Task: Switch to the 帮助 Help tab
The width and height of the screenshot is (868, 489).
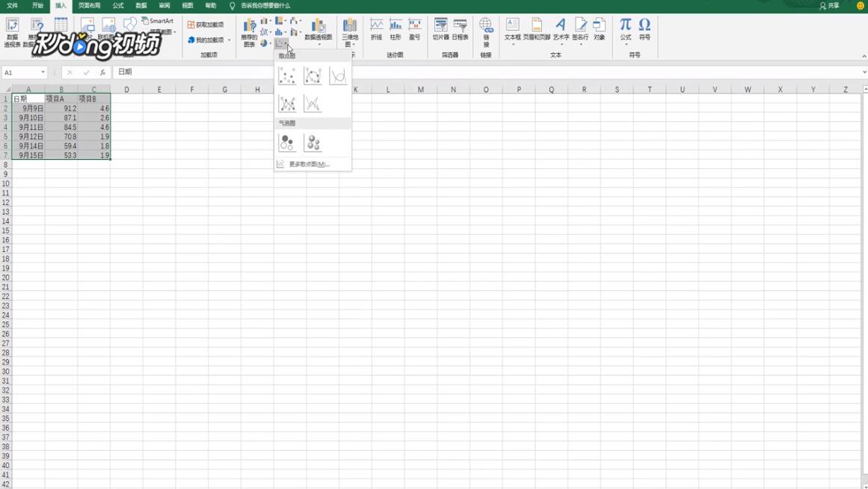Action: [211, 5]
